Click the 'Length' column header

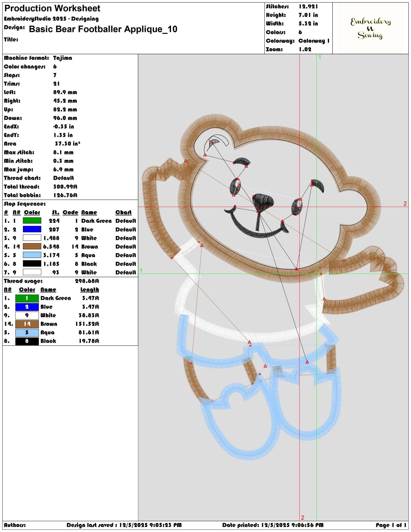90,290
